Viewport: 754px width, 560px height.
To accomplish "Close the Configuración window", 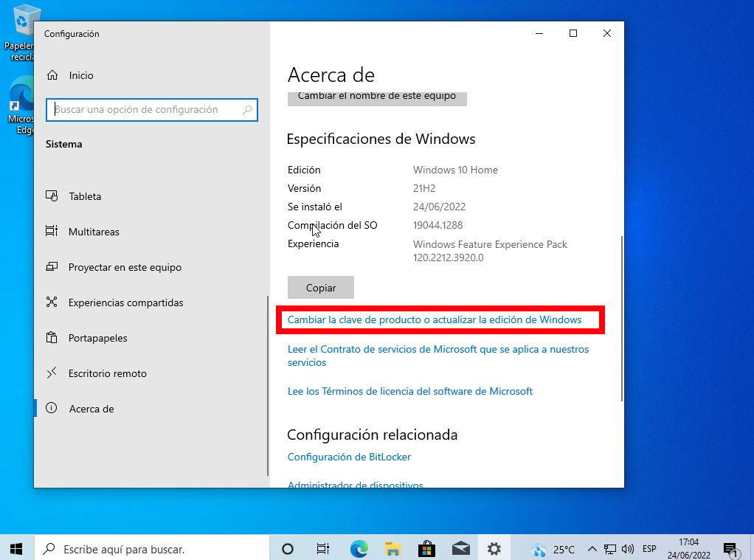I will click(607, 33).
